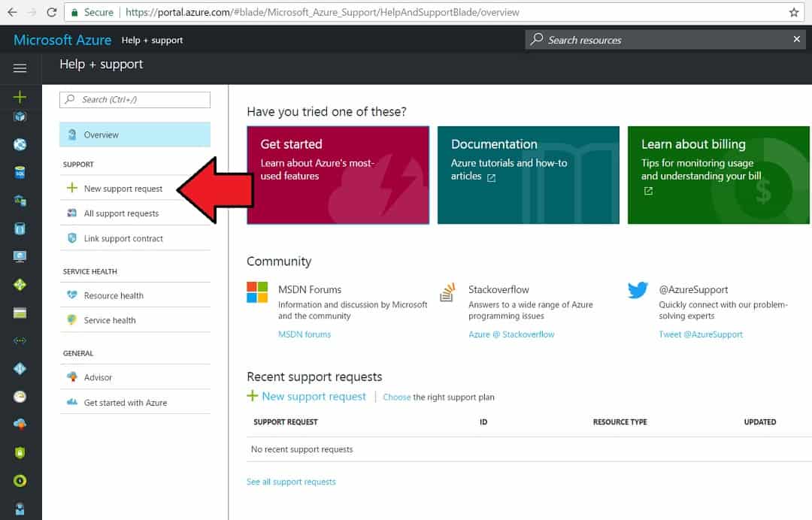812x520 pixels.
Task: Open the cube resources icon in the sidebar
Action: [20, 117]
